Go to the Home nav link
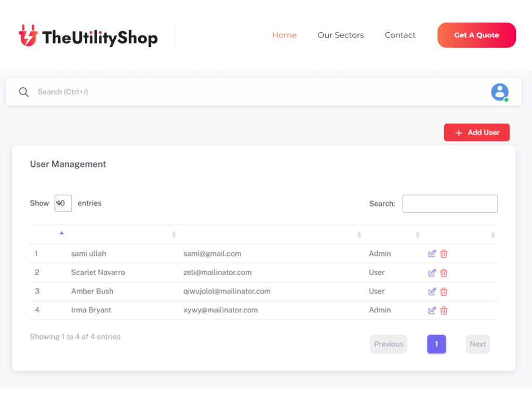 [284, 35]
